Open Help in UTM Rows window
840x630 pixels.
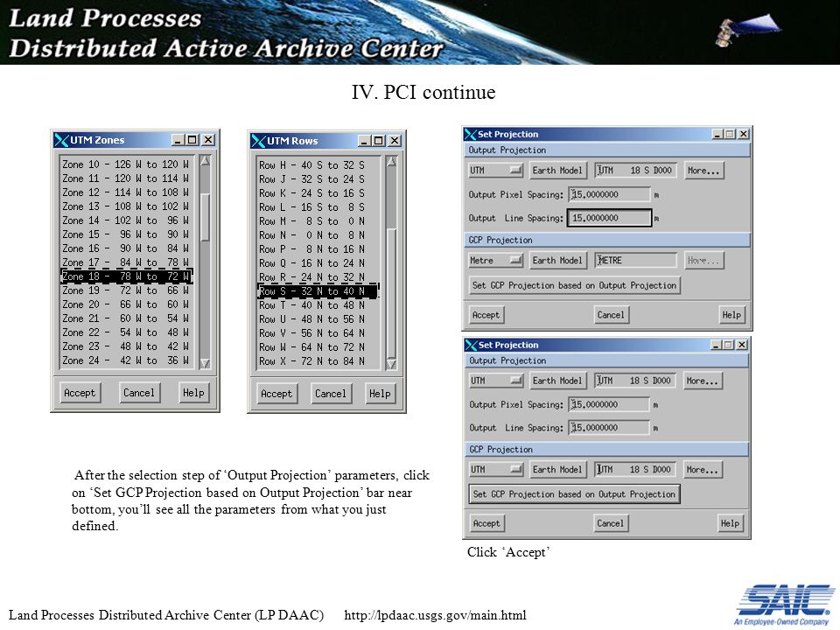coord(380,394)
